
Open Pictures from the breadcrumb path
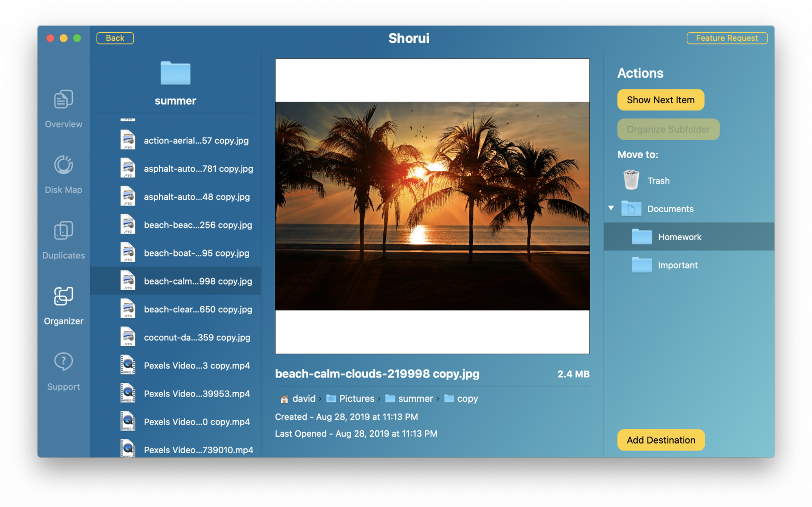pyautogui.click(x=357, y=398)
